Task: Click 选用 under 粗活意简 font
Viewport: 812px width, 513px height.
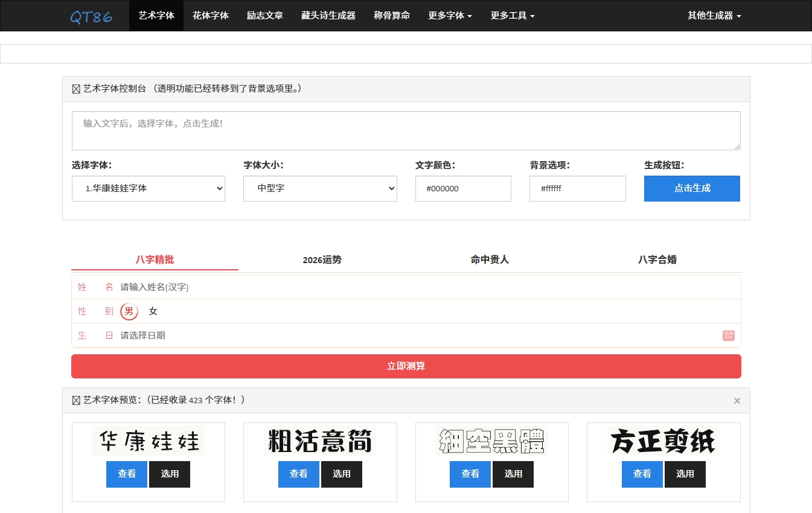Action: (342, 474)
